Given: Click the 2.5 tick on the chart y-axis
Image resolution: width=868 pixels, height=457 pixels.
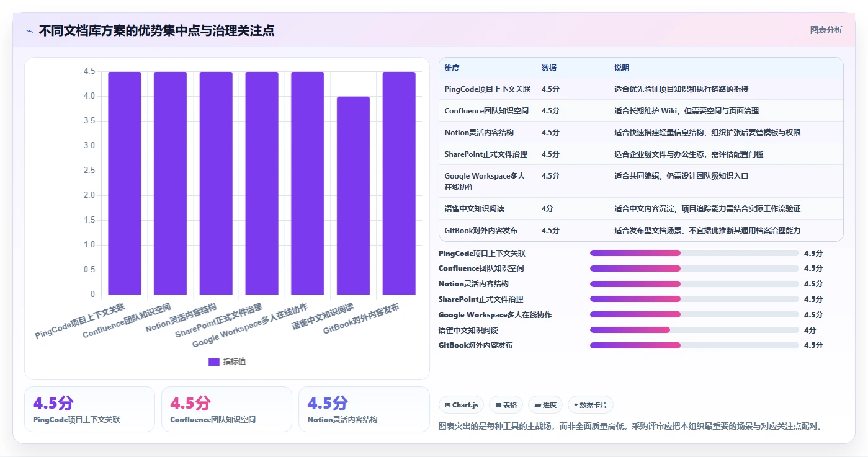Looking at the screenshot, I should [89, 171].
